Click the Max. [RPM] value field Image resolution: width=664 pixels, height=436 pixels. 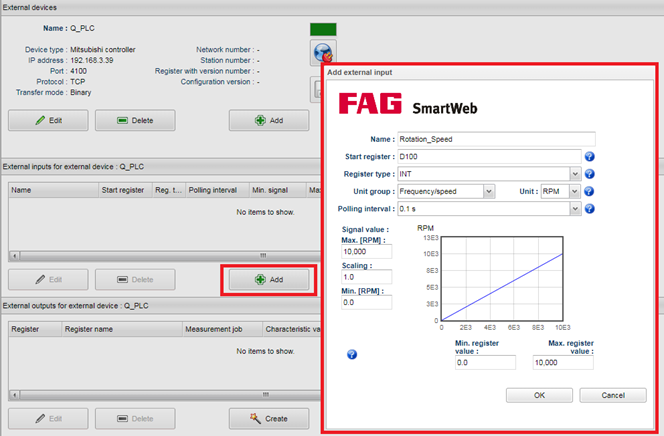pyautogui.click(x=366, y=251)
